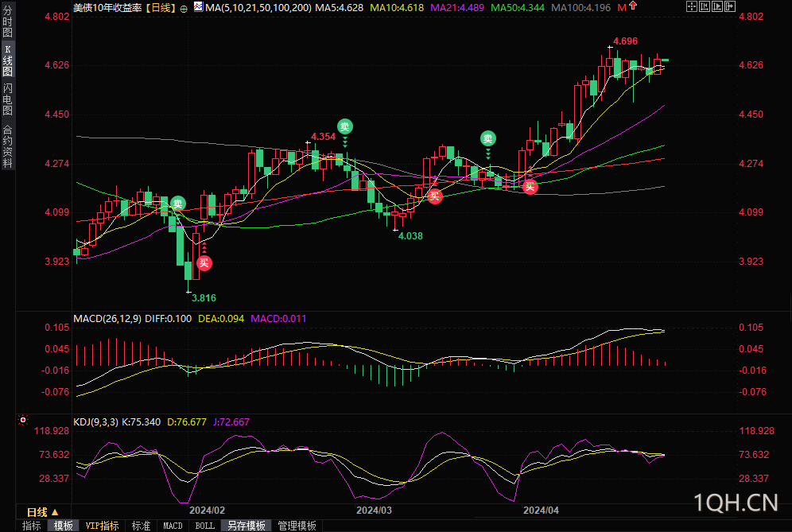
Task: Click the range measurement icon in top toolbar
Action: tap(704, 6)
